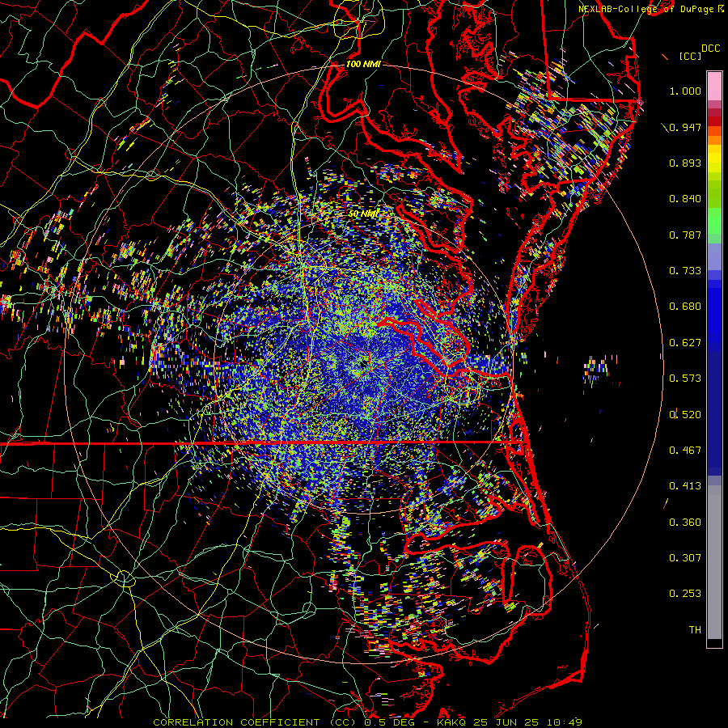This screenshot has height=728, width=728.
Task: Select the 1.000 color scale value
Action: 685,91
